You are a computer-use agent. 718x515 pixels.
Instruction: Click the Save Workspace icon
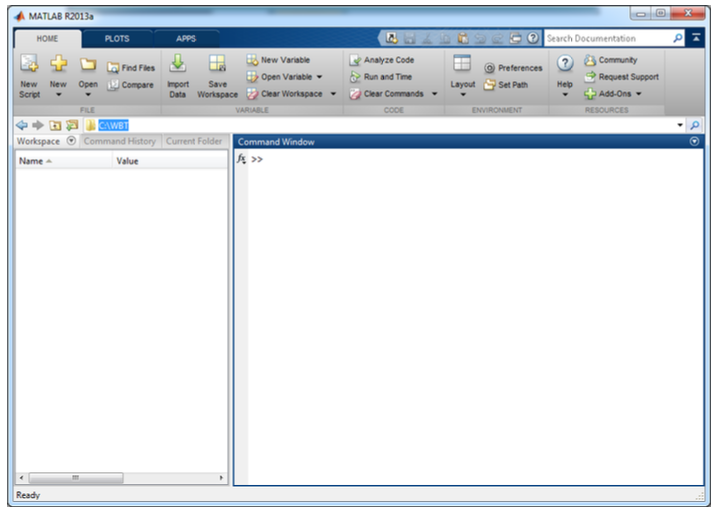(x=217, y=64)
